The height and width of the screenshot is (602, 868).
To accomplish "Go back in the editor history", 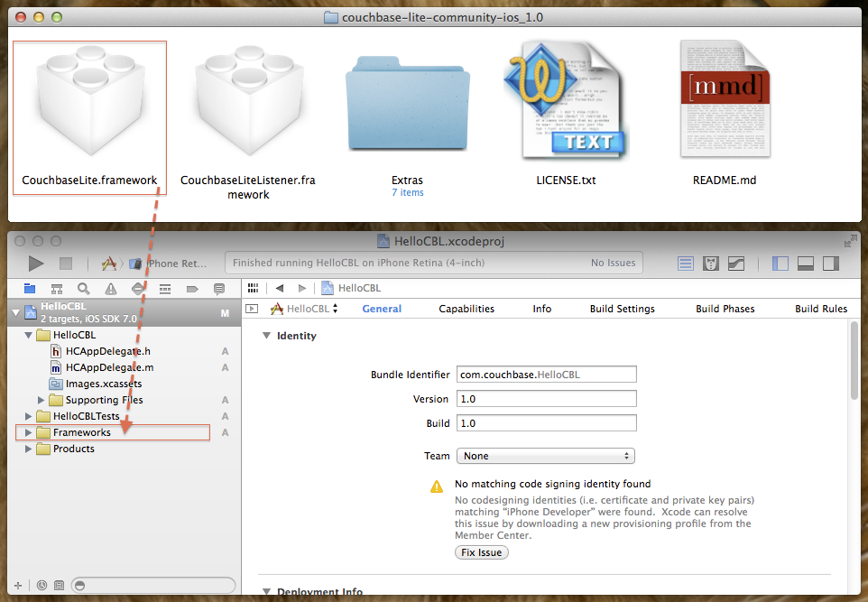I will 280,288.
